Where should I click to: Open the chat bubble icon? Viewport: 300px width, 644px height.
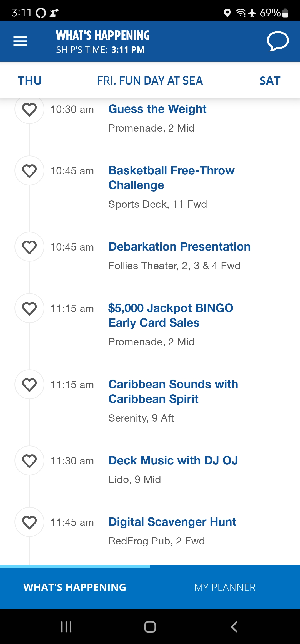tap(278, 41)
